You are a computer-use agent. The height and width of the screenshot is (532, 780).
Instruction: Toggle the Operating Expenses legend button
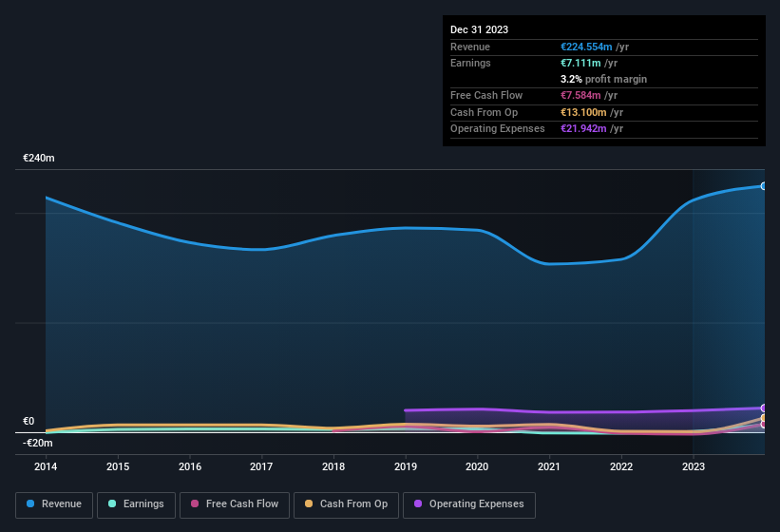coord(469,505)
